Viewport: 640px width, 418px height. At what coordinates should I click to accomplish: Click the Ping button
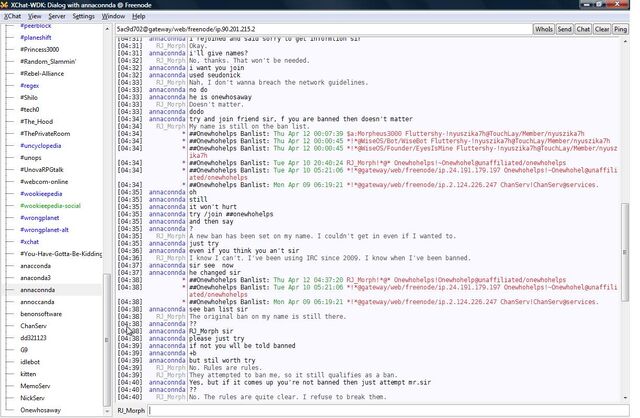pyautogui.click(x=620, y=29)
